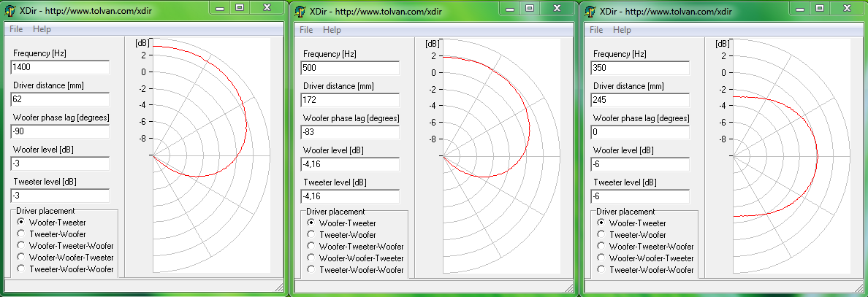868x297 pixels.
Task: Close the left XDir window
Action: [x=267, y=7]
